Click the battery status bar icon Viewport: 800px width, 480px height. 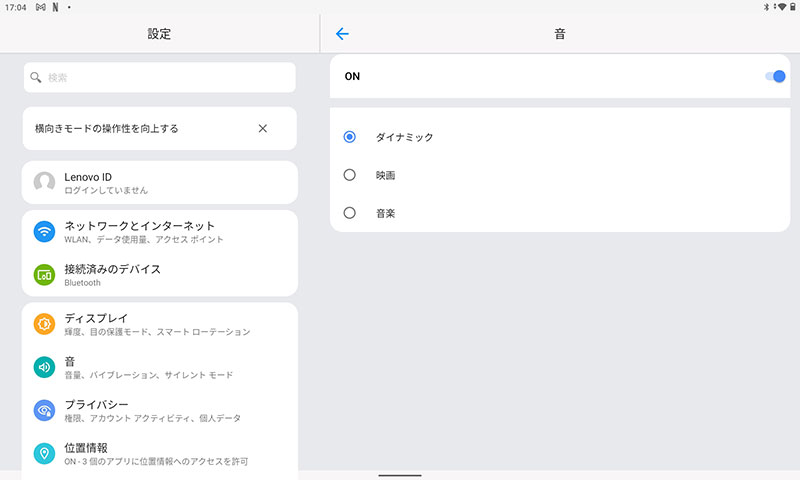pos(793,7)
